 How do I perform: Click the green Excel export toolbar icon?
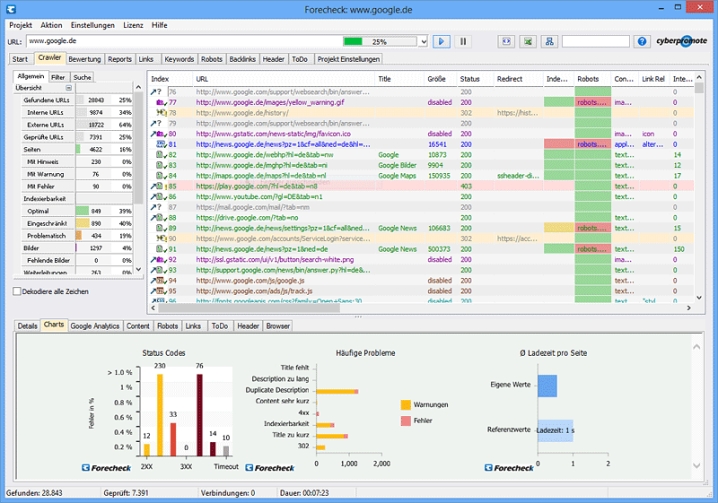coord(528,41)
